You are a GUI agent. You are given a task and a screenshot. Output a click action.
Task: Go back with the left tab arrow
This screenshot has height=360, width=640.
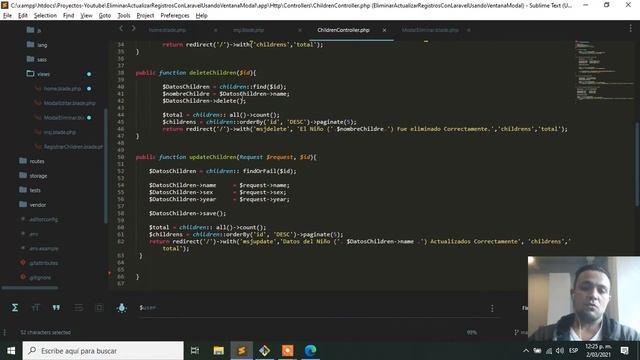click(x=121, y=29)
